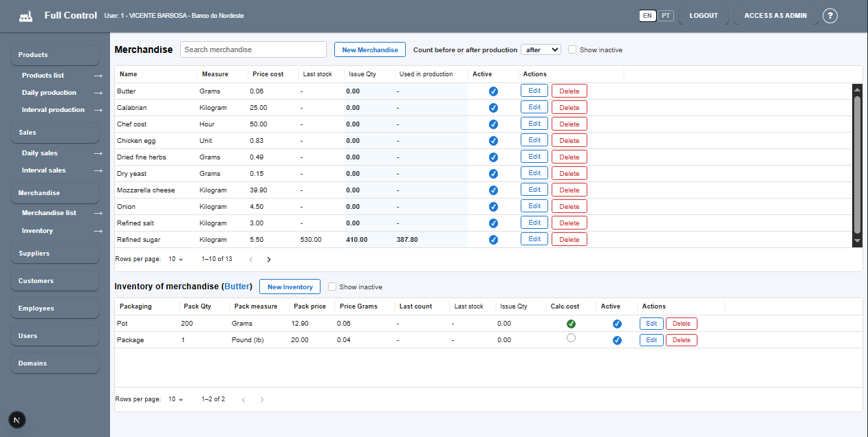Click the factory logo icon in header

(25, 16)
